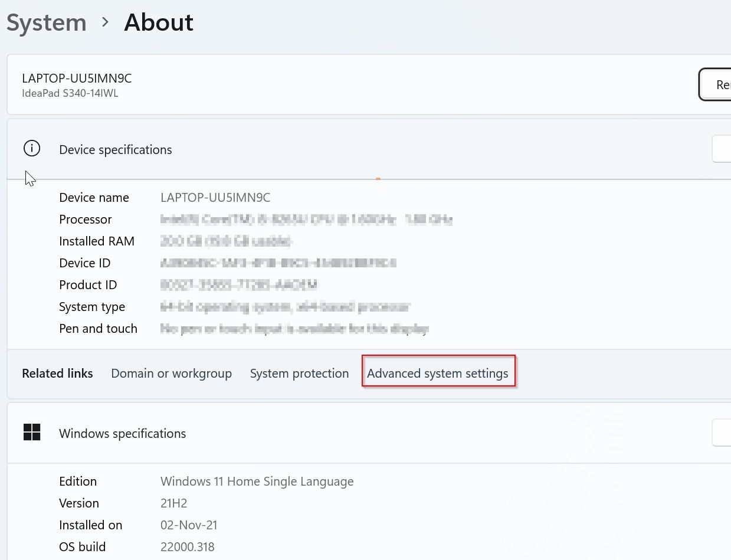The height and width of the screenshot is (560, 731).
Task: Click the Device name label
Action: tap(94, 198)
